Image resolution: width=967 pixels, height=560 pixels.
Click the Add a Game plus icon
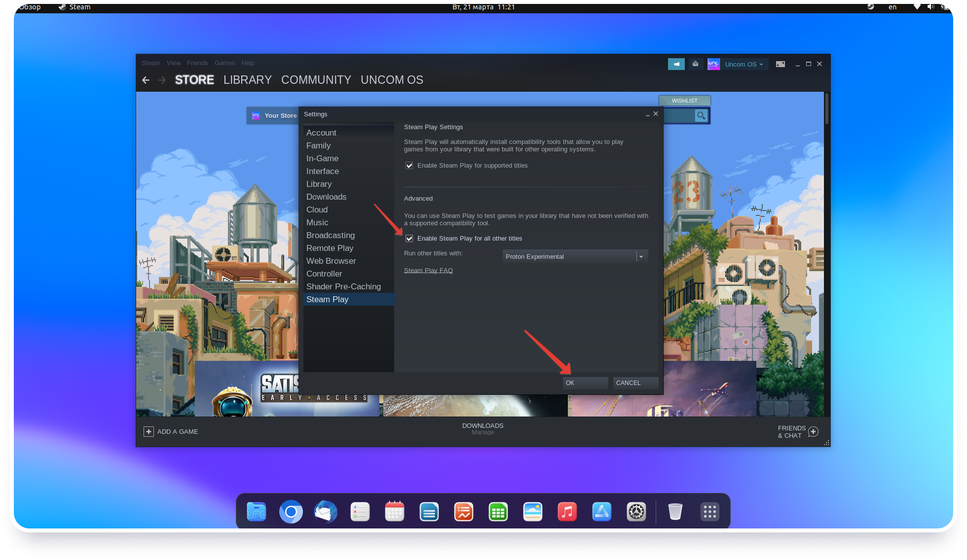coord(149,431)
